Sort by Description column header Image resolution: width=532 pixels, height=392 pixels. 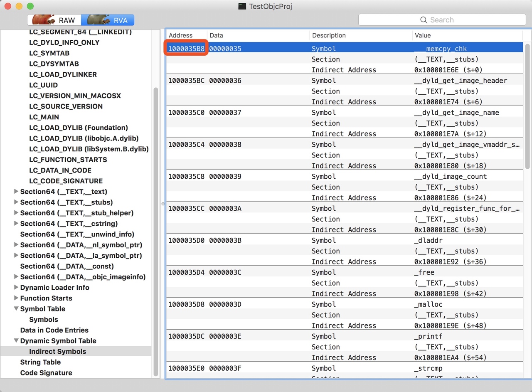[361, 35]
